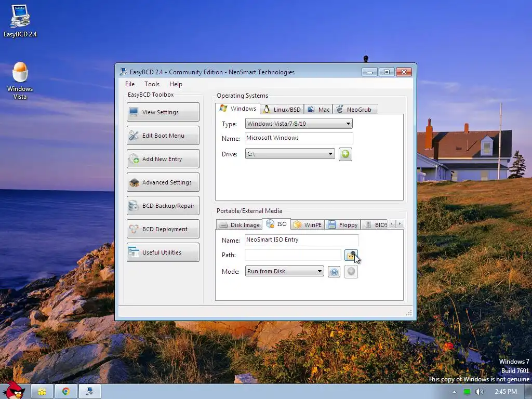Click the Show desktop strip by clock

coord(528,392)
